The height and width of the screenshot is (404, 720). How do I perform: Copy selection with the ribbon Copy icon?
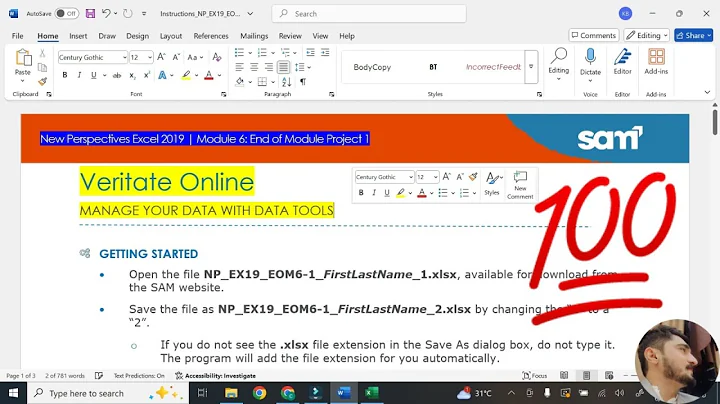[x=42, y=67]
